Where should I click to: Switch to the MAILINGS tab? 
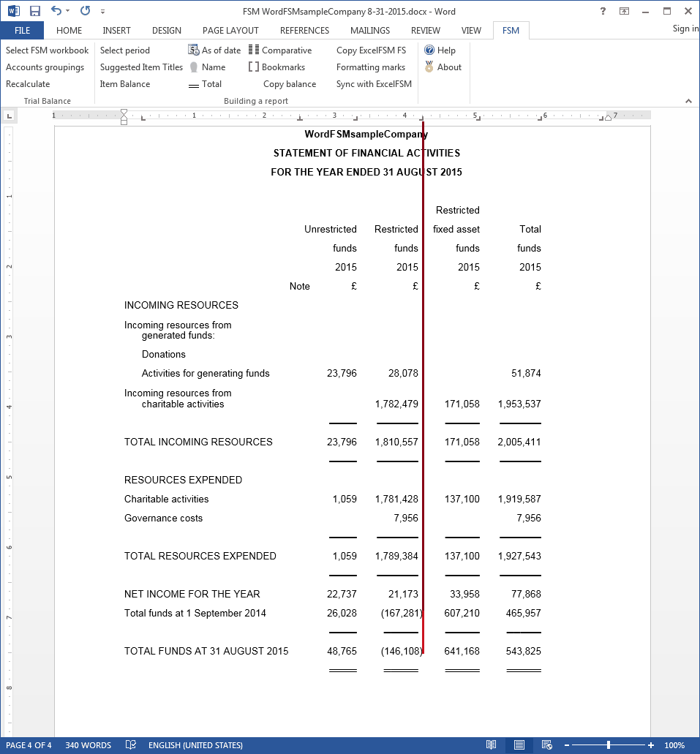tap(370, 30)
